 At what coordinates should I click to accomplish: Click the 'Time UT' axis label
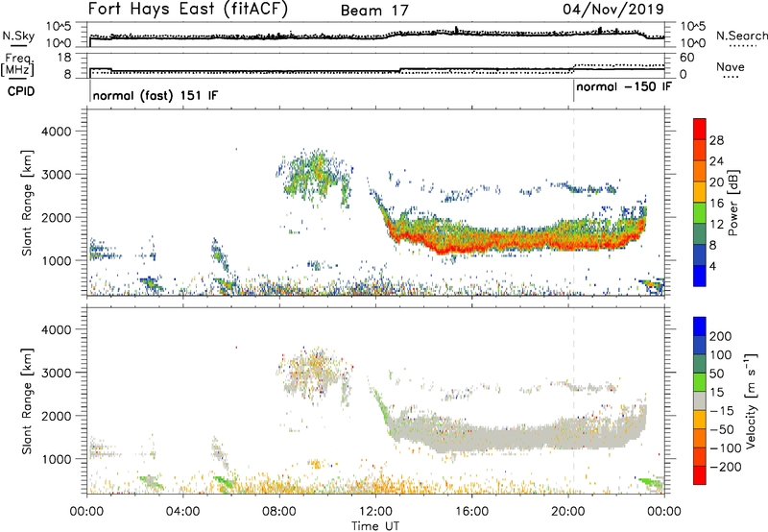coord(375,526)
